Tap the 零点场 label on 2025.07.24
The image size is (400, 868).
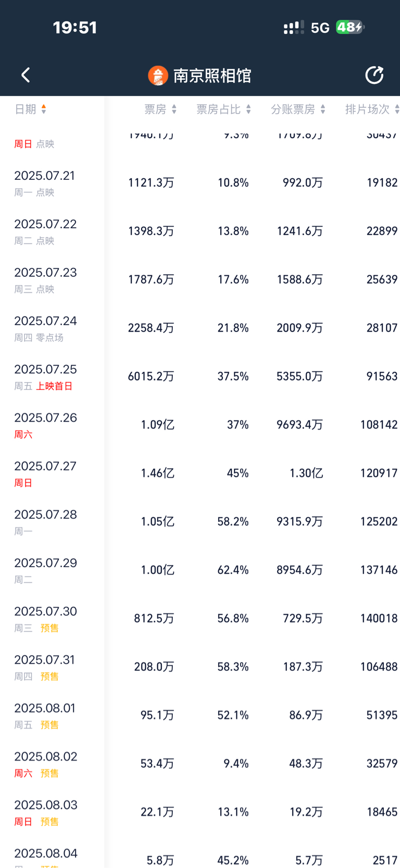coord(49,338)
